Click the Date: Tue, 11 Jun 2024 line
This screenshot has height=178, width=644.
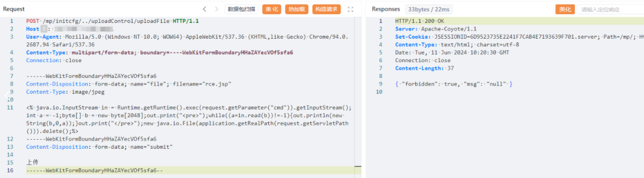point(452,52)
